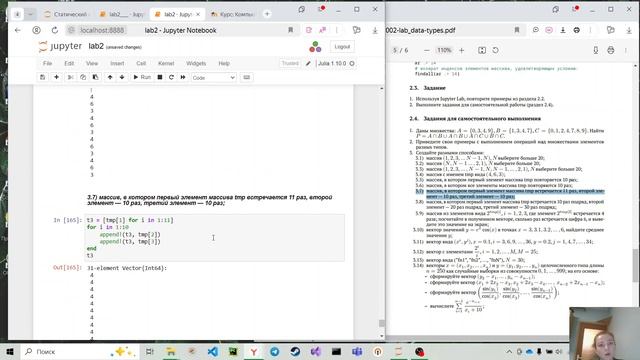
Task: Click the taskbar search box 'Поиск'
Action: [x=80, y=351]
